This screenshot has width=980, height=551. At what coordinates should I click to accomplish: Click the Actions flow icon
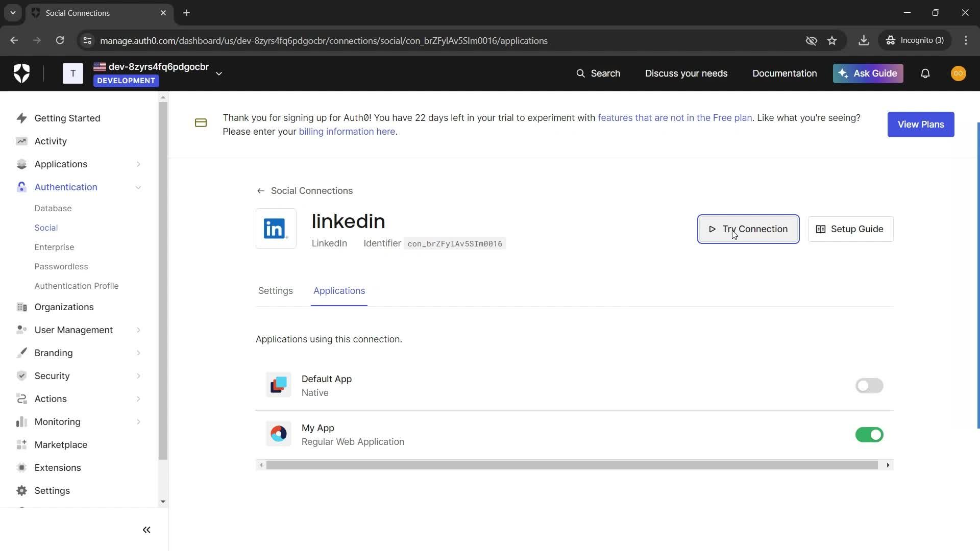click(x=21, y=399)
